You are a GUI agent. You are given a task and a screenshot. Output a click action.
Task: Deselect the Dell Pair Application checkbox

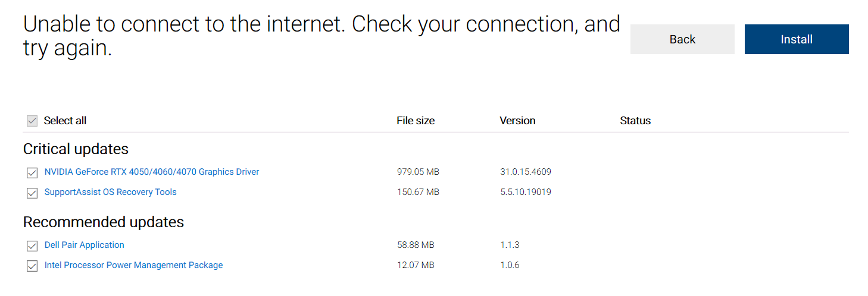tap(32, 246)
